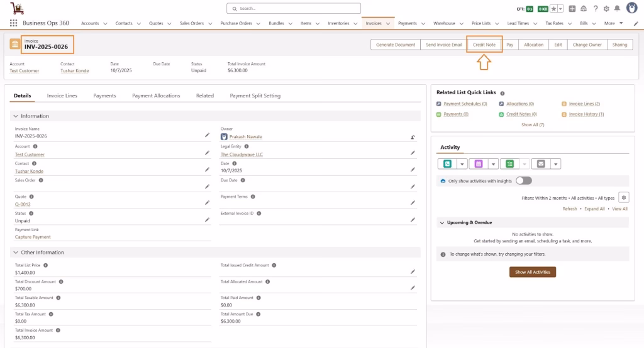
Task: Edit Invoice Name with pencil icon
Action: [x=208, y=135]
